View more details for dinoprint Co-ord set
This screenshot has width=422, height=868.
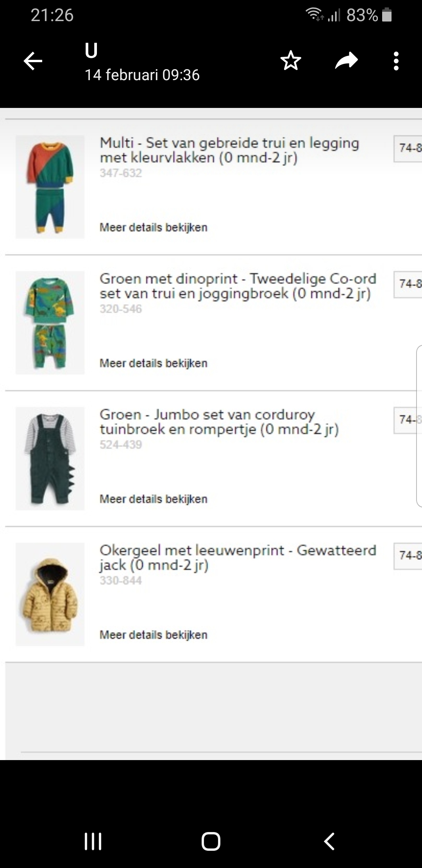(154, 363)
